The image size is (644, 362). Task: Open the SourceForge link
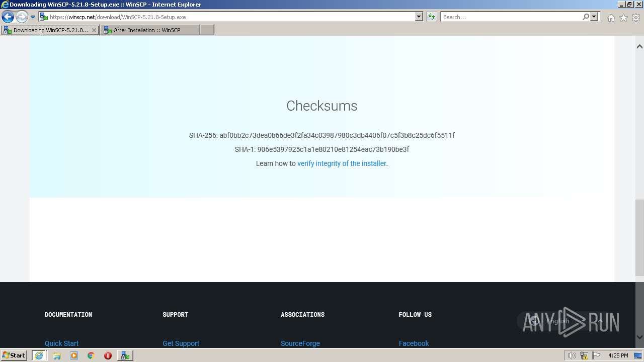tap(300, 343)
